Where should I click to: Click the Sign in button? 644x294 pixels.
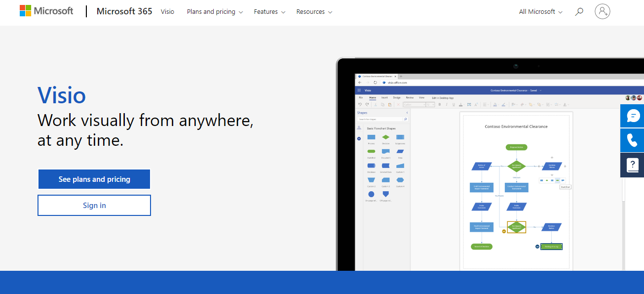(x=94, y=205)
